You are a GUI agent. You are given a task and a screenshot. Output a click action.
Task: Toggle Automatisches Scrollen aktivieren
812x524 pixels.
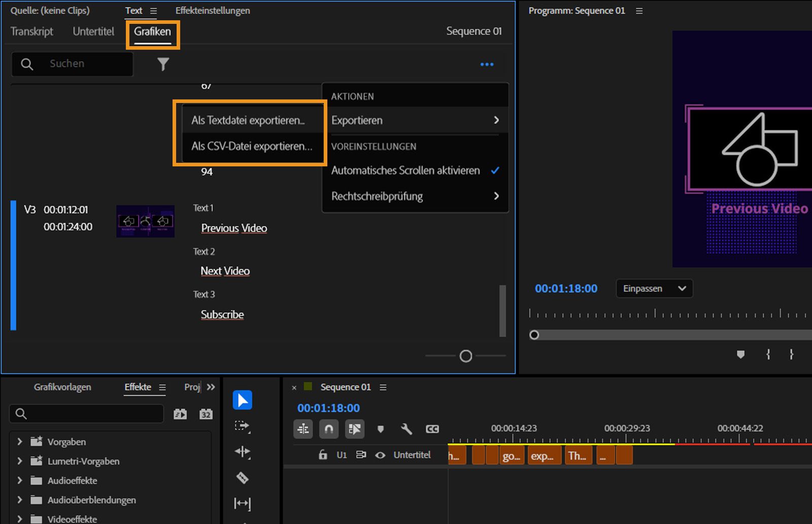pos(405,170)
